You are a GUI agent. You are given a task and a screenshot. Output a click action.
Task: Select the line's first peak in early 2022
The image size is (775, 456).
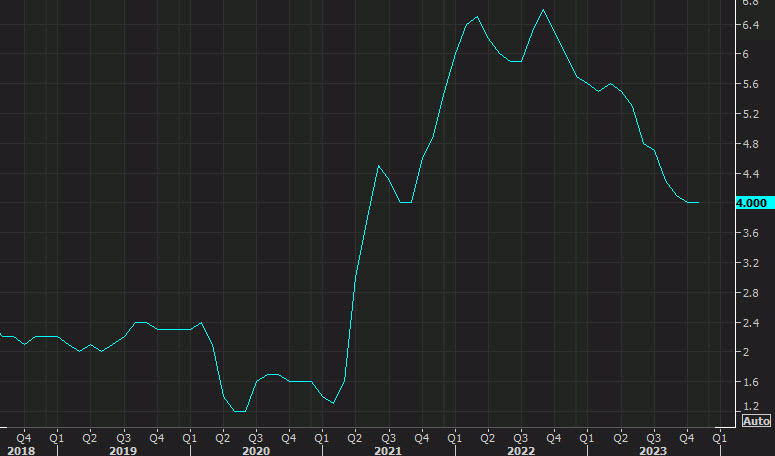[477, 17]
